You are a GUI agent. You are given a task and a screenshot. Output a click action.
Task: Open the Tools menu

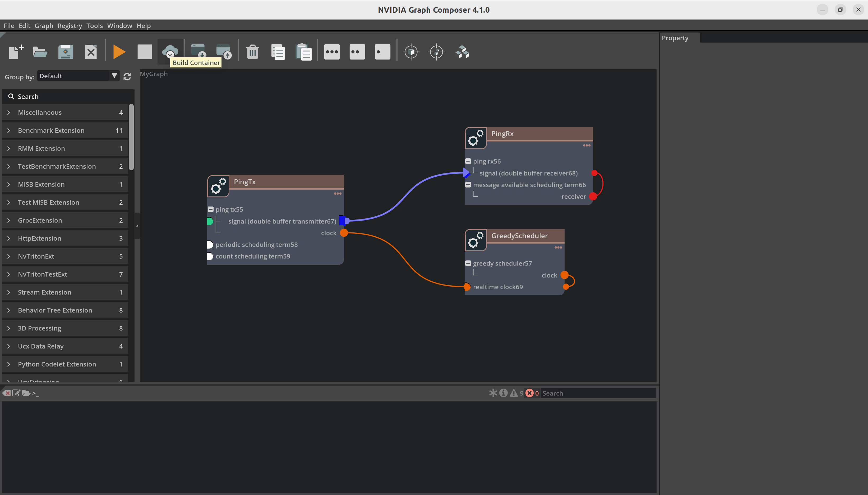coord(94,26)
